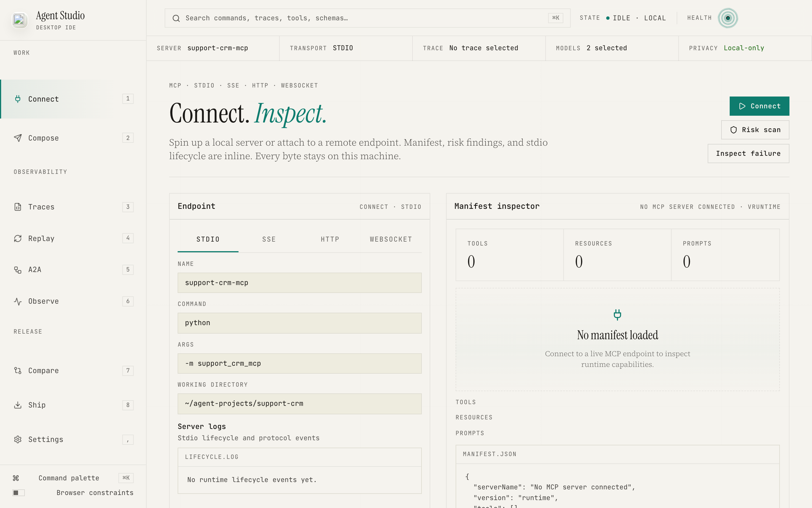Screen dimensions: 812x508
Task: Click the PROMPTS 0 counter card
Action: point(725,255)
